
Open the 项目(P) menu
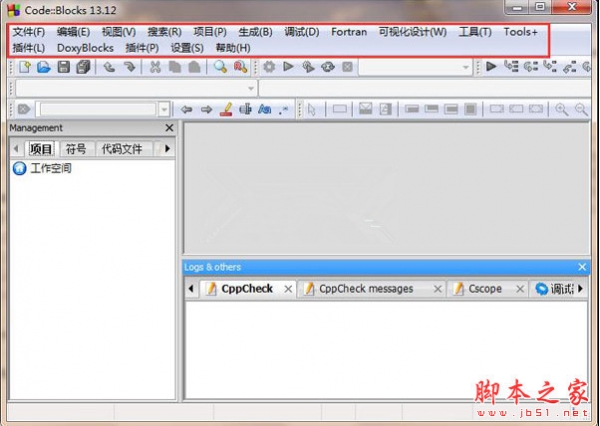click(210, 32)
